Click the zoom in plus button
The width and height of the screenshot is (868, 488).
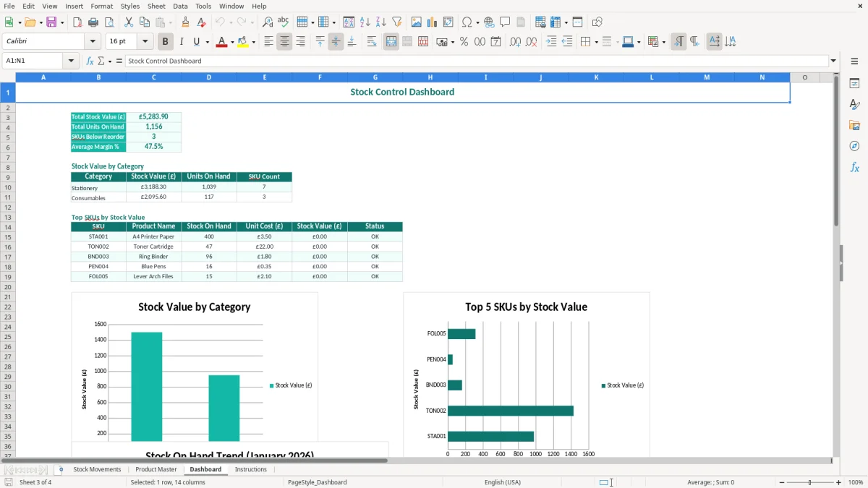pos(839,482)
